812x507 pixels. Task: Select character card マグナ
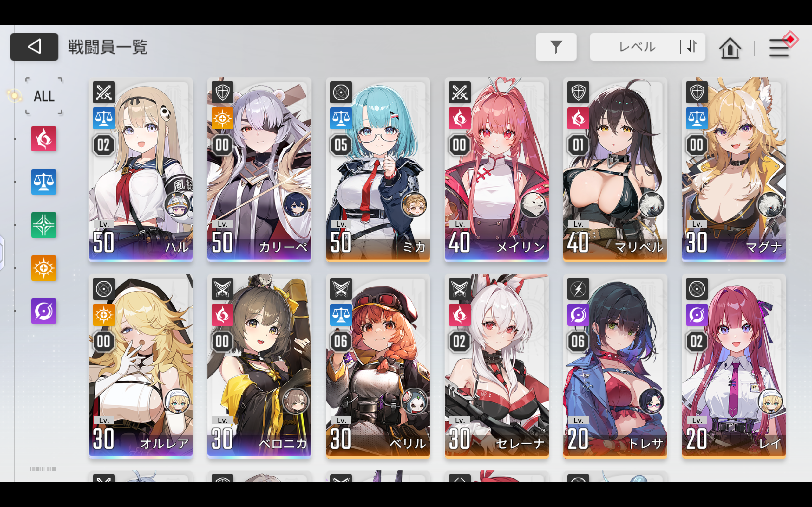pyautogui.click(x=734, y=170)
